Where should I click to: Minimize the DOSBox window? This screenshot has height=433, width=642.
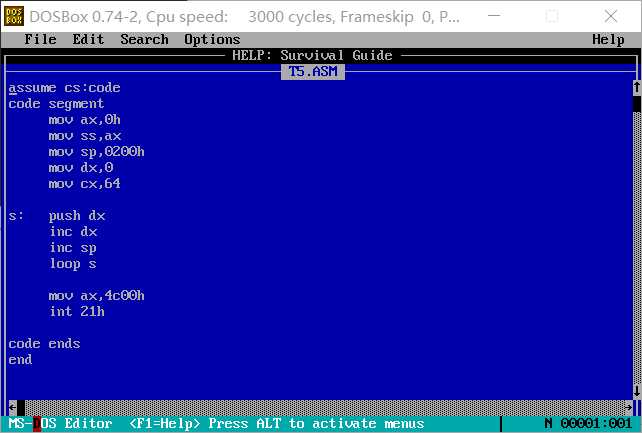pos(494,16)
